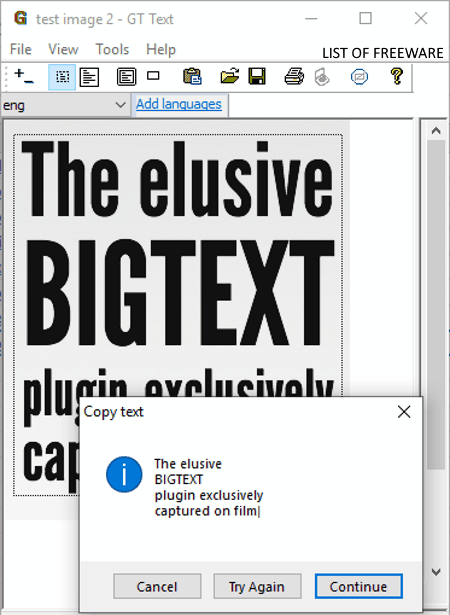Open the View menu
The image size is (450, 615).
pos(63,49)
